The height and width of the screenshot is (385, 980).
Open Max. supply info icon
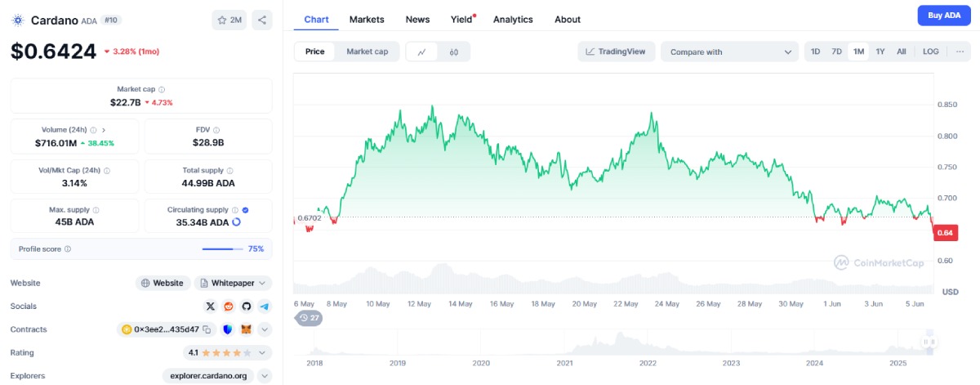(96, 210)
